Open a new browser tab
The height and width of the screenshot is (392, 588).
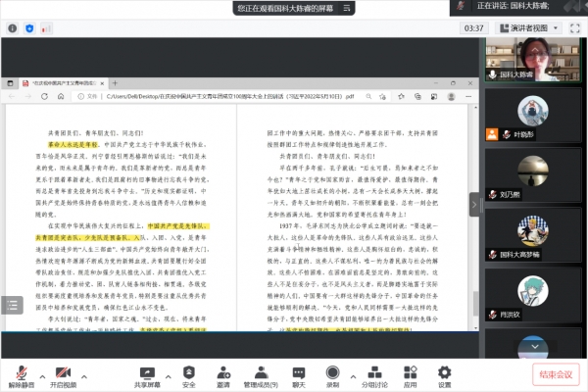pos(115,83)
